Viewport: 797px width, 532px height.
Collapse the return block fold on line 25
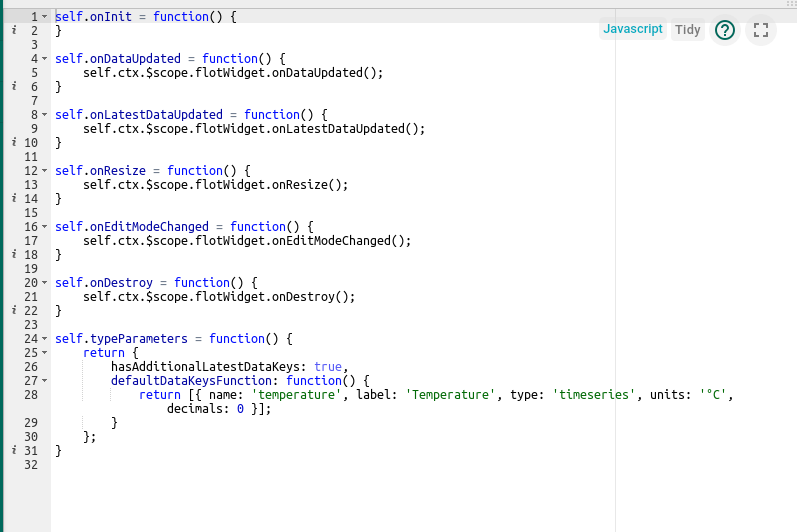pyautogui.click(x=45, y=352)
